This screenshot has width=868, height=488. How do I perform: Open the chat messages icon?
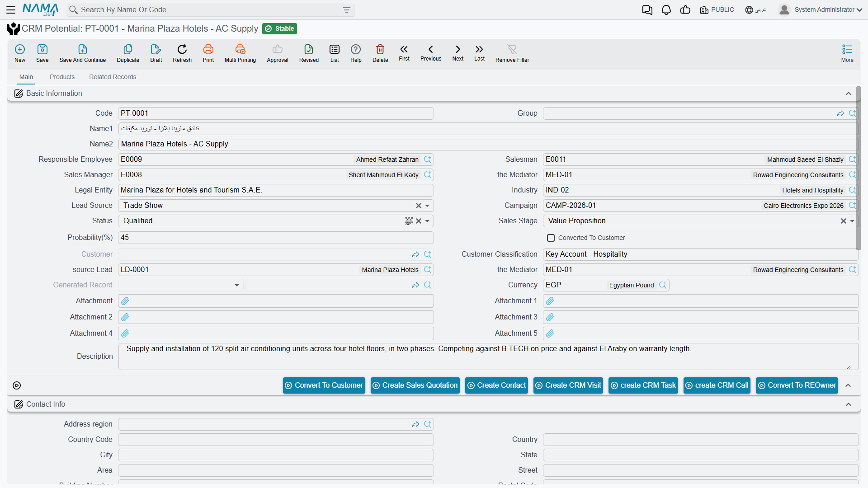pos(647,10)
